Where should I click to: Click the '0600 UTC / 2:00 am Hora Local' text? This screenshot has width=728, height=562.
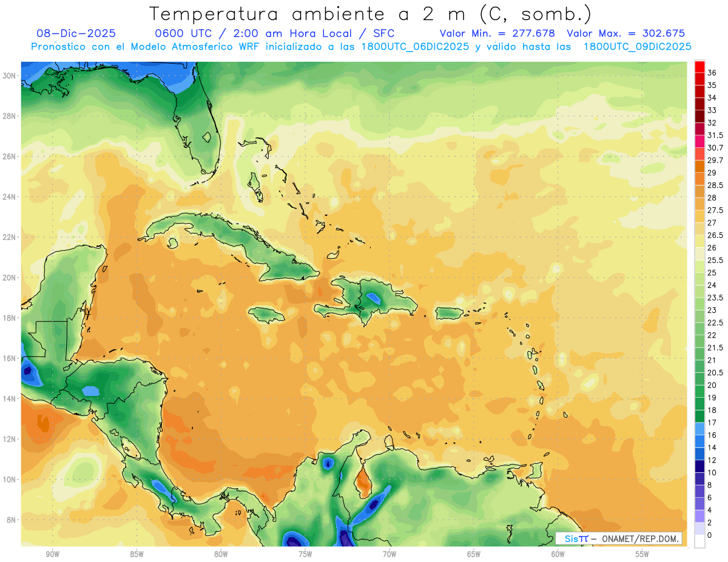pyautogui.click(x=261, y=33)
